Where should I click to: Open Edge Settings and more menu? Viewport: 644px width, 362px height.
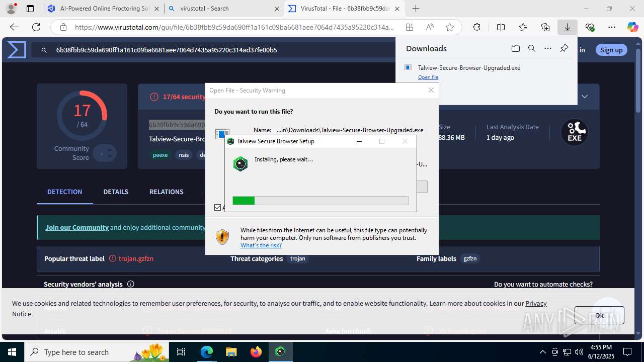[612, 27]
